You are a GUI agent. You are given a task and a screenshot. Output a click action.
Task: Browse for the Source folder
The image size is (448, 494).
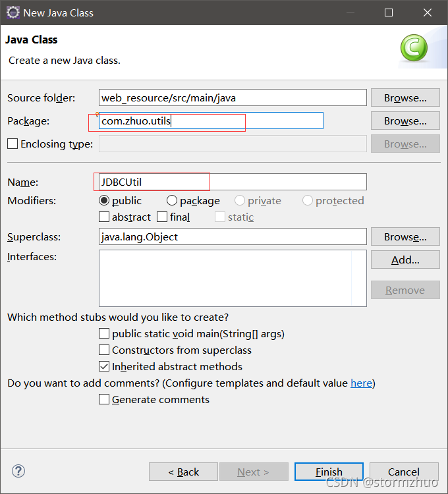405,97
